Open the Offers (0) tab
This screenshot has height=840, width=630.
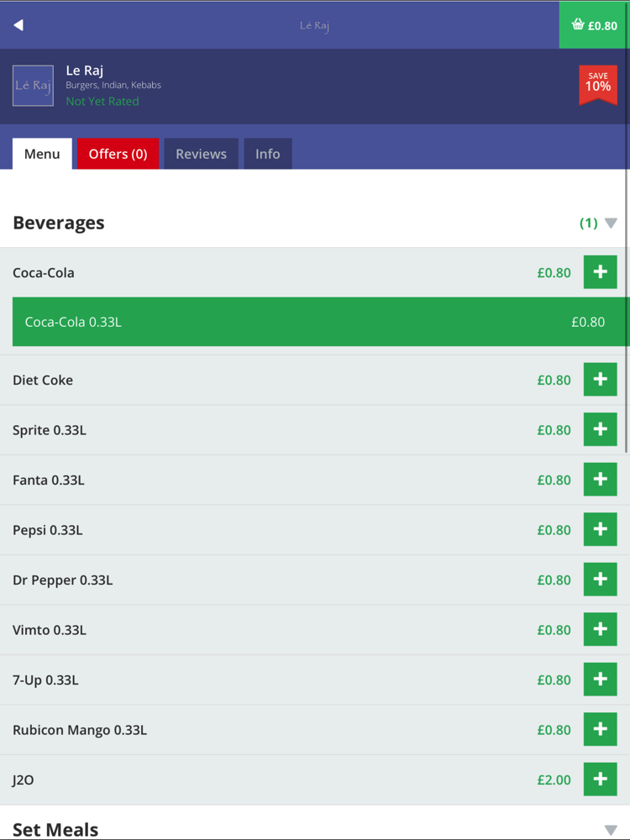click(118, 154)
